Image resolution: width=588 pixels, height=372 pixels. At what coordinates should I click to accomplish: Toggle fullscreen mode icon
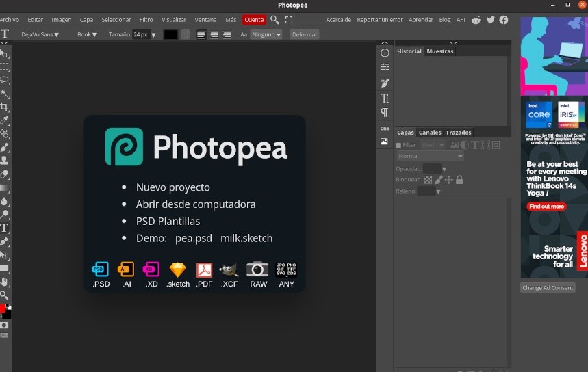[x=289, y=20]
